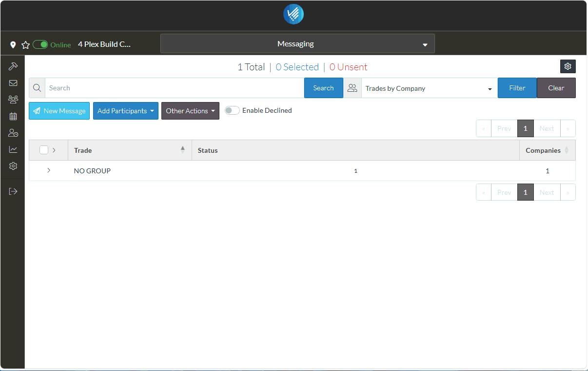Star the project as favorite
This screenshot has width=588, height=371.
[x=26, y=45]
